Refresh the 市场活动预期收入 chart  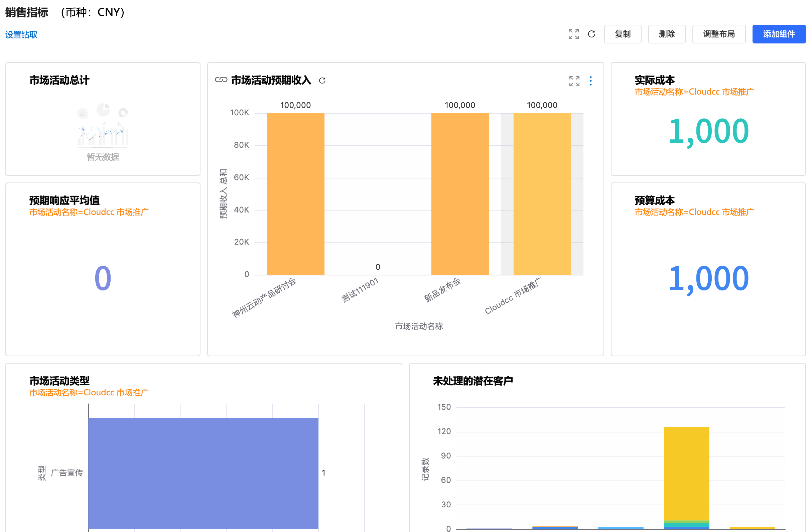click(322, 81)
